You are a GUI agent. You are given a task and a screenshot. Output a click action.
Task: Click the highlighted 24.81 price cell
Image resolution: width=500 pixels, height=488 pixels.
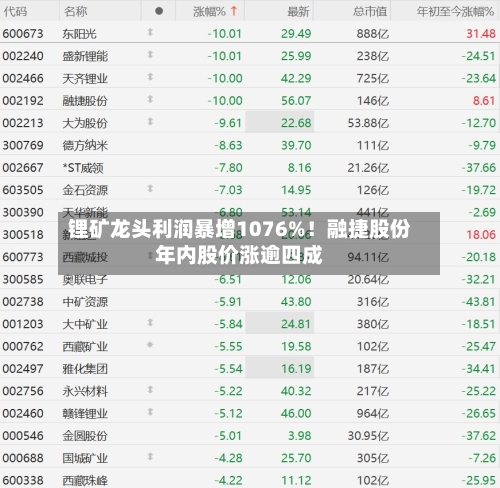point(280,323)
